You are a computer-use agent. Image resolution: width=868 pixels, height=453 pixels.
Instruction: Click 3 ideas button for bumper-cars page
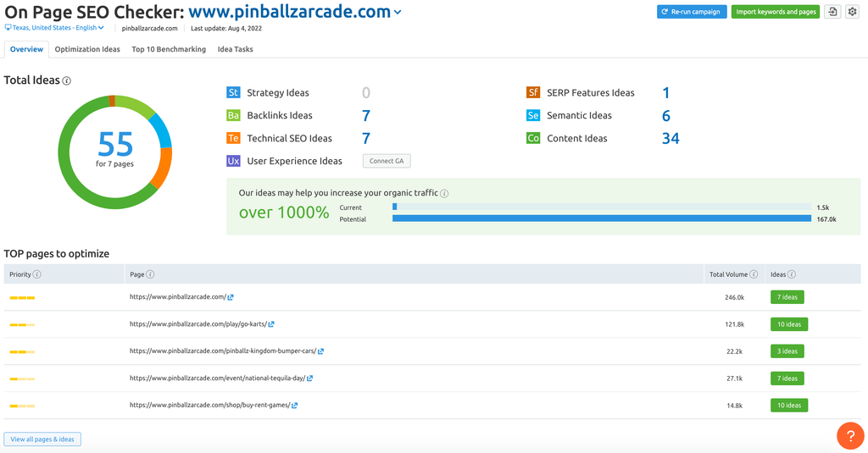click(787, 351)
